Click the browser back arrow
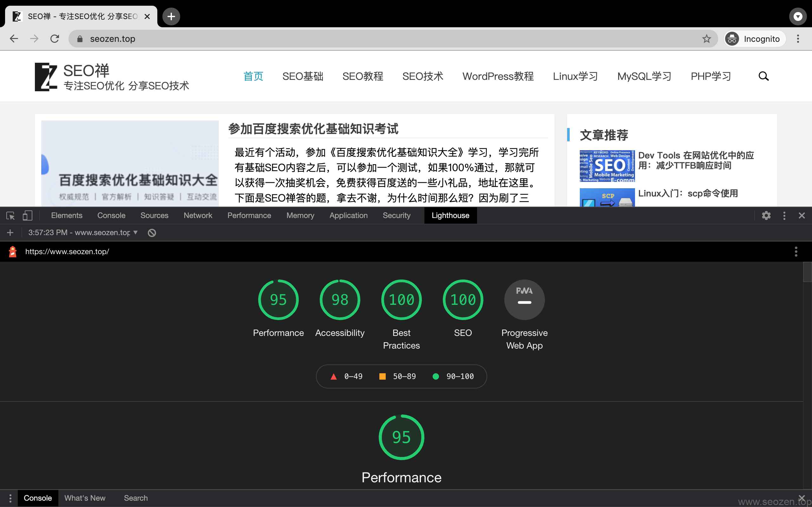Screen dimensions: 812x507 click(14, 39)
